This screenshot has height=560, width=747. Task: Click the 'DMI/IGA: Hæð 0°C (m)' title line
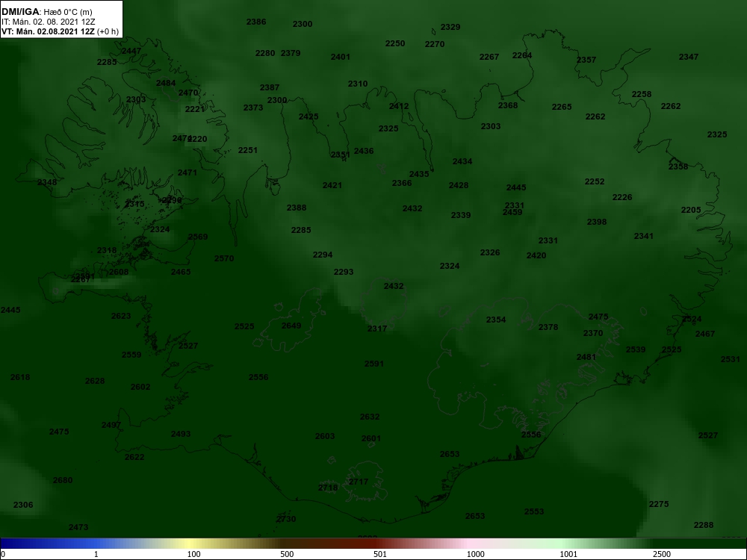[x=46, y=12]
